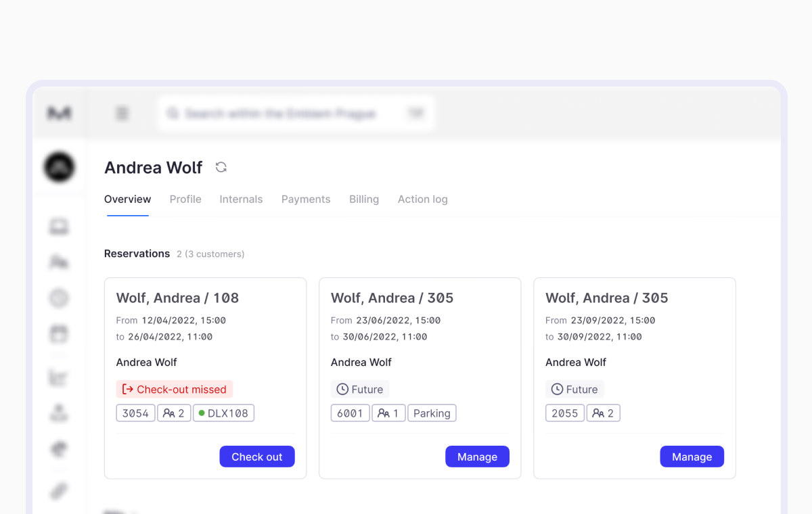Click the Mews logo at top left

click(60, 114)
